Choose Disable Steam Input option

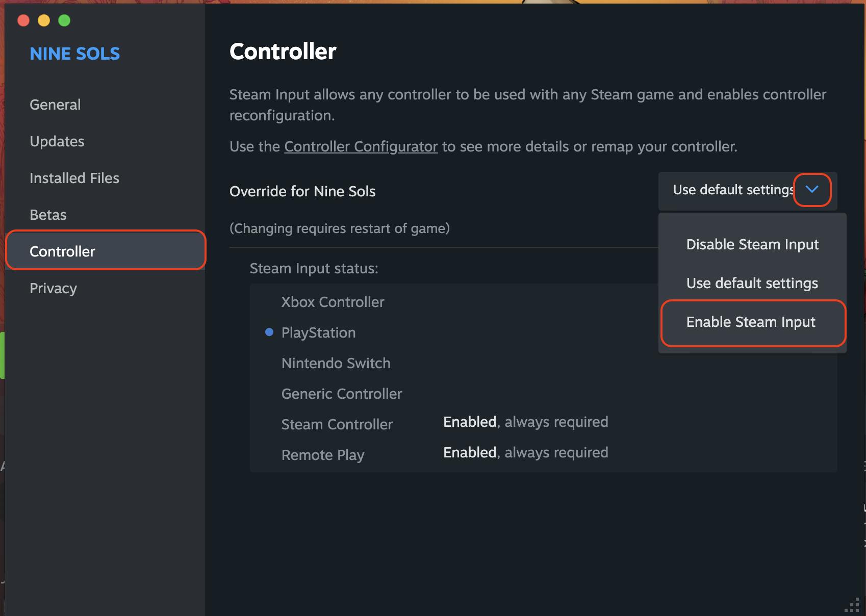tap(752, 244)
